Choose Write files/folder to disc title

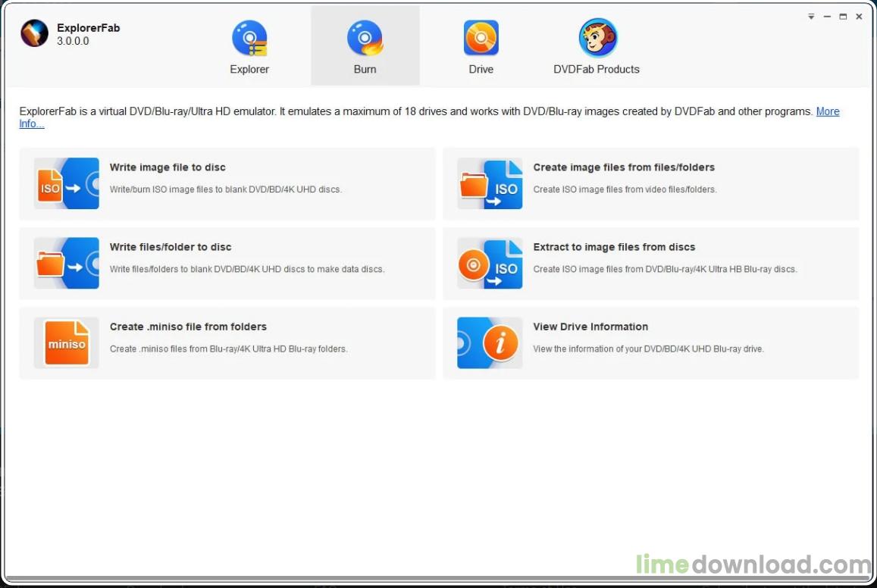tap(171, 247)
